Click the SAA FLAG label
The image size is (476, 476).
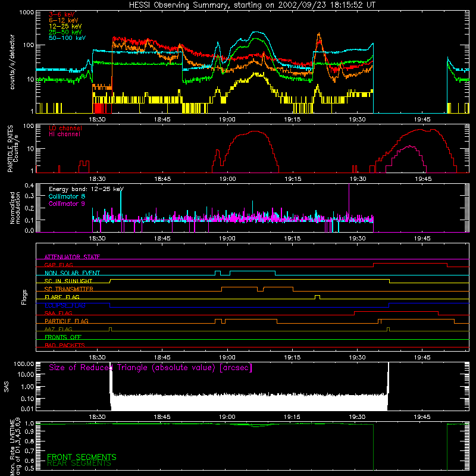pyautogui.click(x=58, y=313)
